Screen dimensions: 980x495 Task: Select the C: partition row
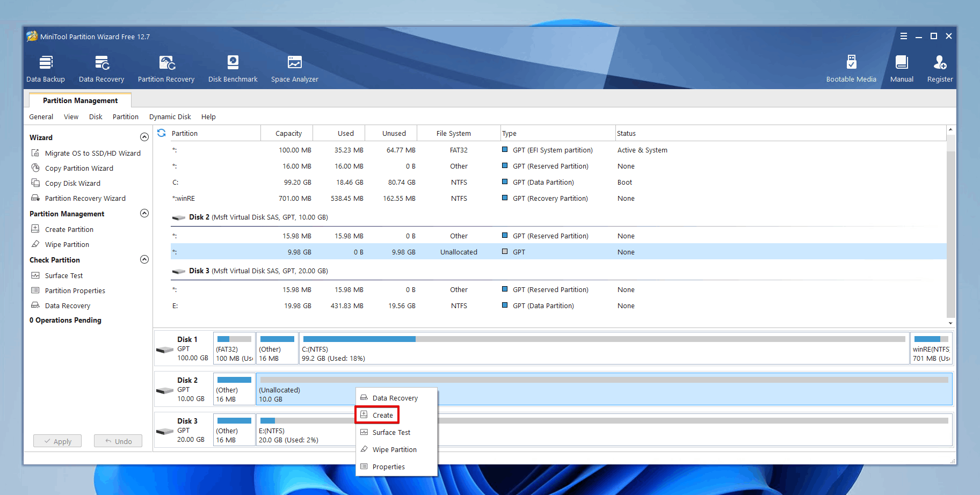558,182
